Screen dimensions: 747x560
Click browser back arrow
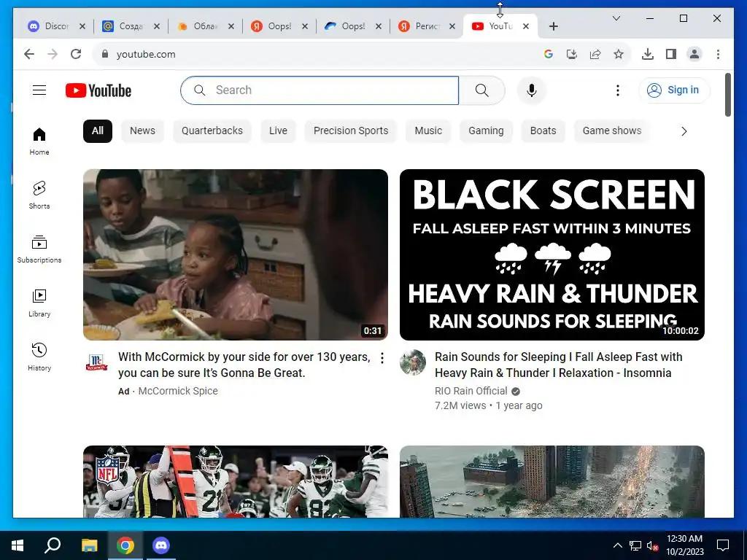pyautogui.click(x=29, y=54)
